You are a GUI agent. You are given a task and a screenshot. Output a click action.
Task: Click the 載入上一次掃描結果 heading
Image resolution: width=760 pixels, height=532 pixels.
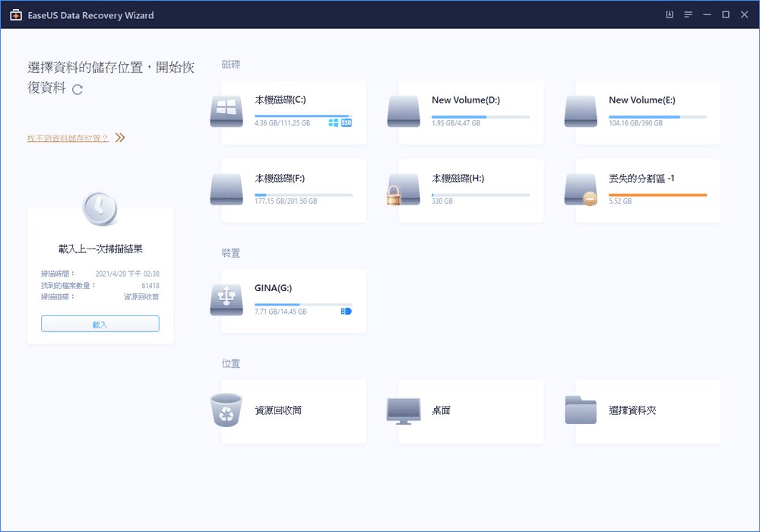(x=100, y=249)
